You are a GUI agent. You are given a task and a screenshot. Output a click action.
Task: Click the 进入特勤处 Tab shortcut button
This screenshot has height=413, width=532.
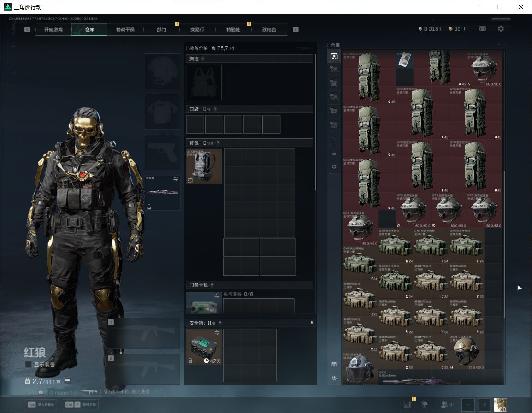pyautogui.click(x=41, y=405)
